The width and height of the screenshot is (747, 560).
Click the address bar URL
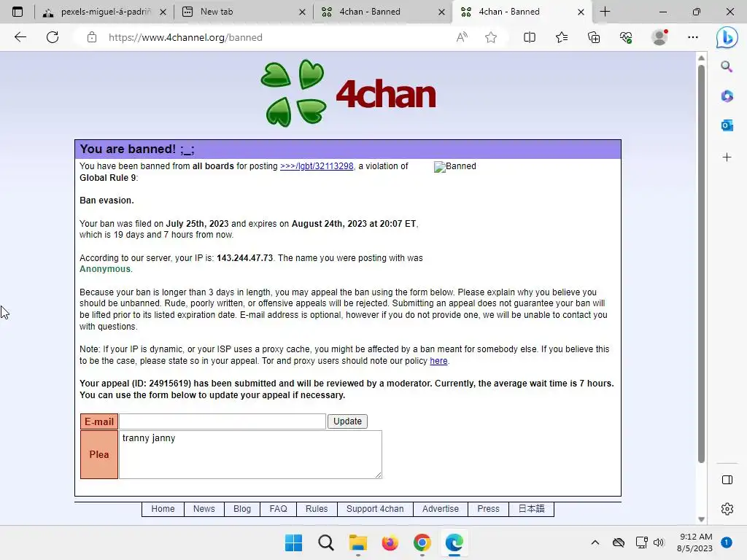tap(185, 37)
